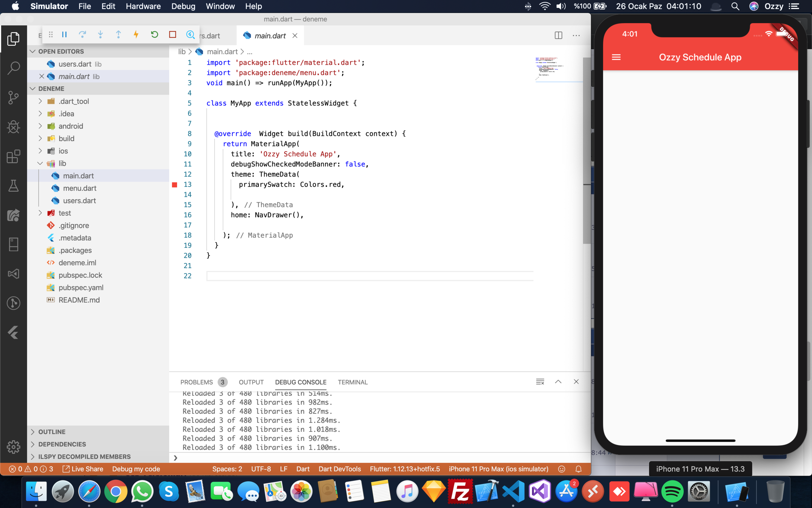Trigger Flutter Hot Reload lightning icon

(136, 34)
